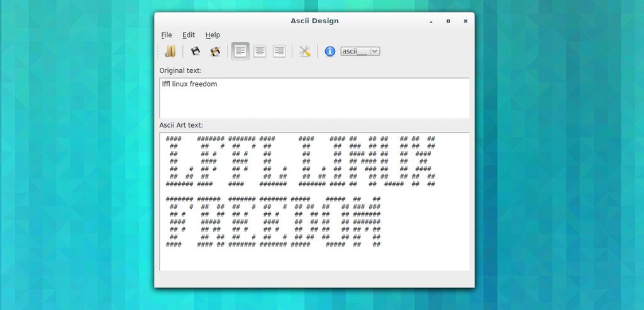Click the 'Ascii Art text:' label
The image size is (644, 310).
coord(181,125)
